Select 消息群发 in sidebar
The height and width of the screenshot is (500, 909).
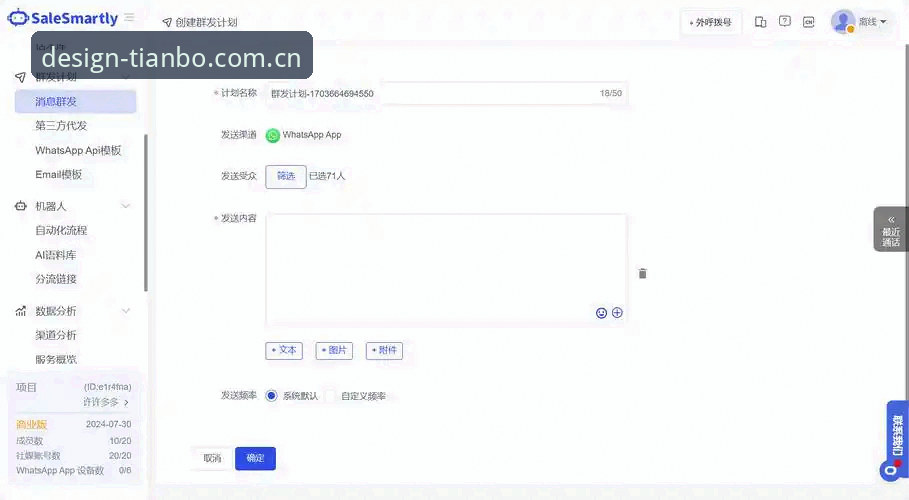75,102
